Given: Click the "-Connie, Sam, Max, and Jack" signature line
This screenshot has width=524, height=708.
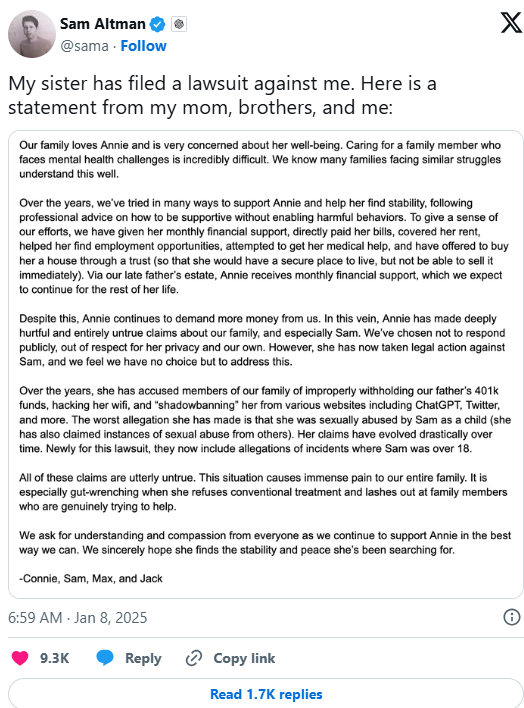Looking at the screenshot, I should tap(91, 578).
